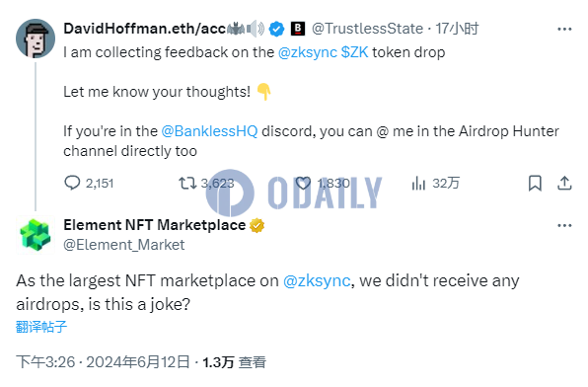Click the gold verified badge of Element NFT Marketplace
The image size is (588, 387).
(257, 225)
